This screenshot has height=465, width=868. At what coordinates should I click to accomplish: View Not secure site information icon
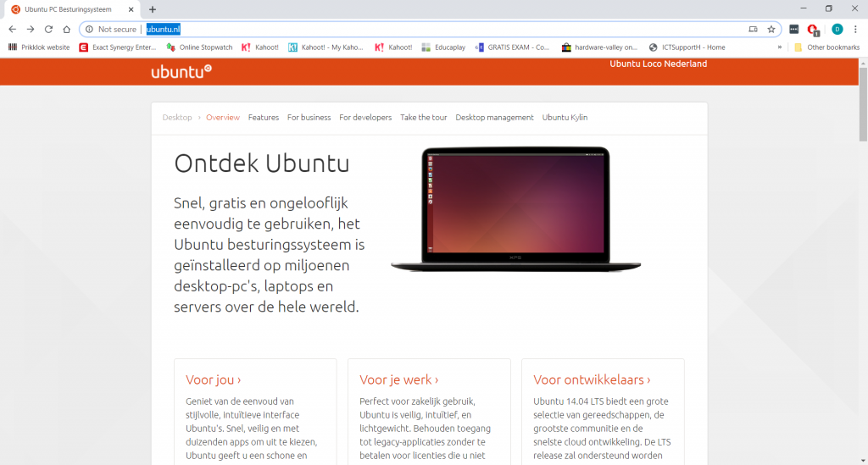click(89, 30)
